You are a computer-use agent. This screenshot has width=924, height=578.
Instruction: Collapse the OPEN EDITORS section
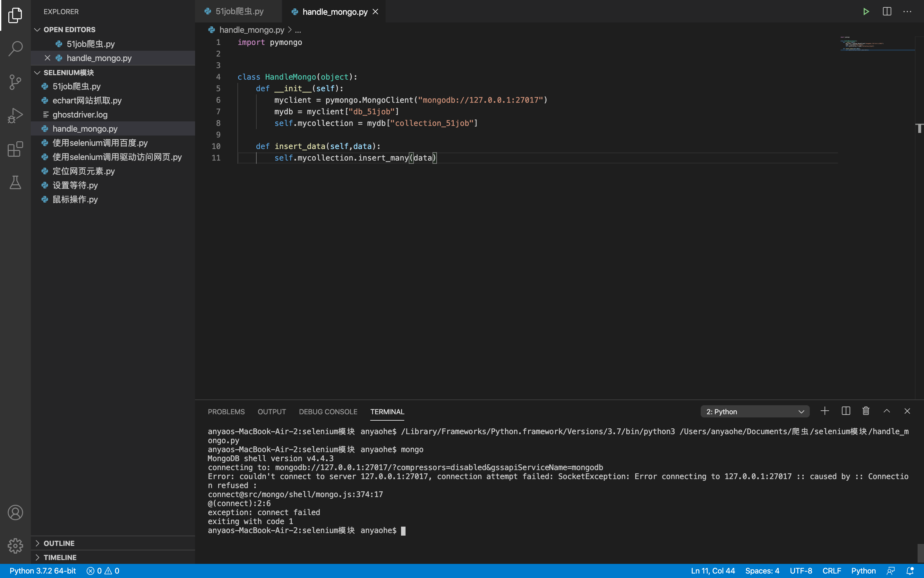[x=113, y=30]
